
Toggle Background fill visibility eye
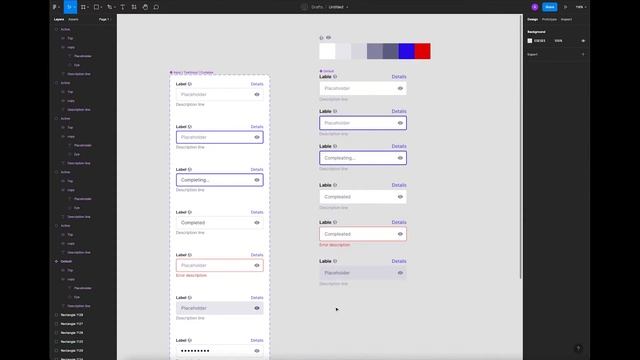[583, 41]
